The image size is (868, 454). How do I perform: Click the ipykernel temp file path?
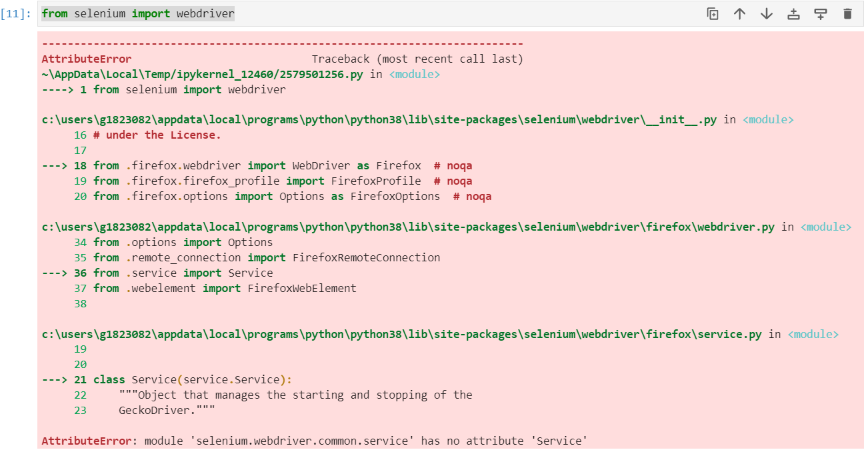[x=202, y=75]
